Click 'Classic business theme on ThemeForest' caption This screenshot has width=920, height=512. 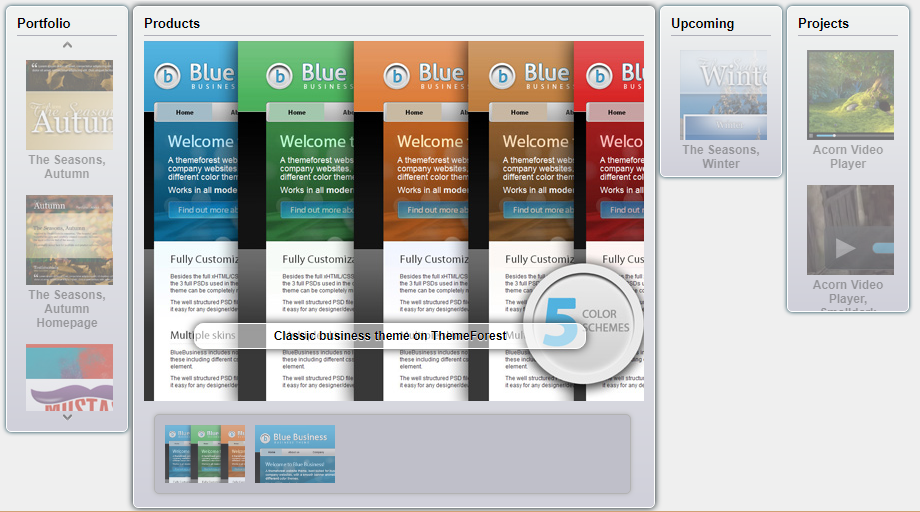tap(390, 335)
